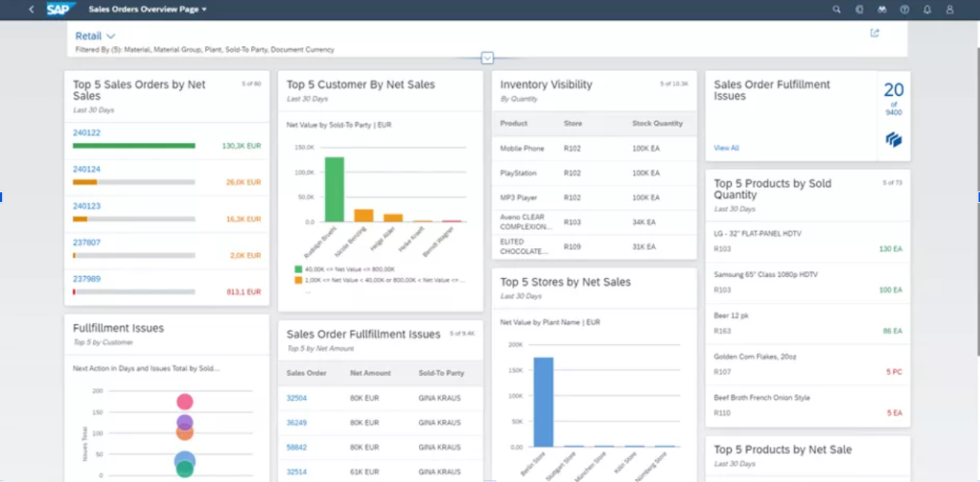The height and width of the screenshot is (482, 980).
Task: Open sales order 237989
Action: (86, 279)
